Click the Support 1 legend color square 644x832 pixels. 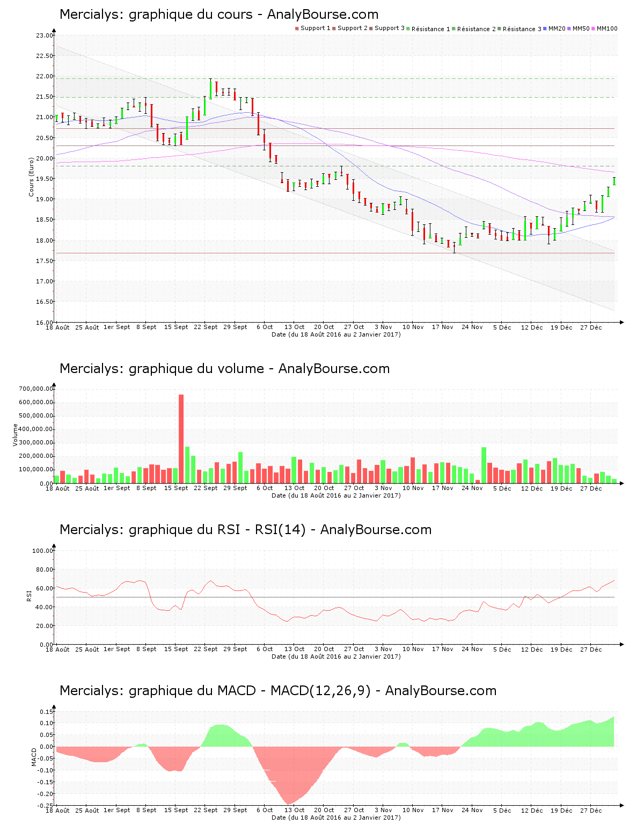point(297,28)
